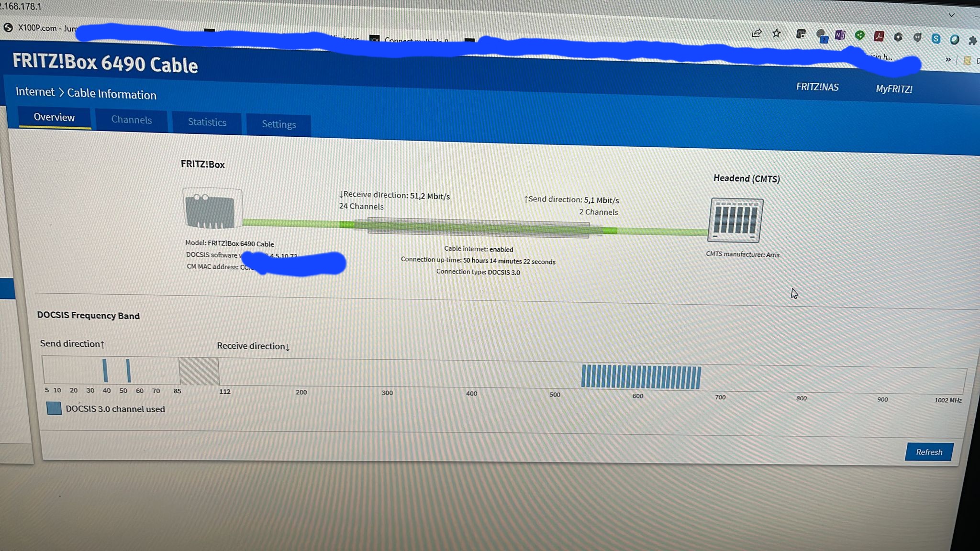Switch to the Overview tab
The height and width of the screenshot is (551, 980).
(54, 117)
